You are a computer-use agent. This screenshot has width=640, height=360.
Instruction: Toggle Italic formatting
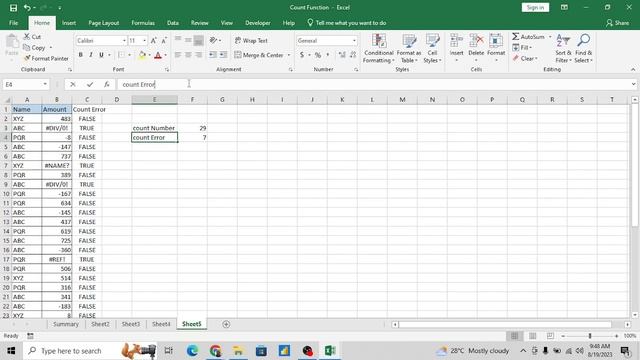[x=91, y=55]
